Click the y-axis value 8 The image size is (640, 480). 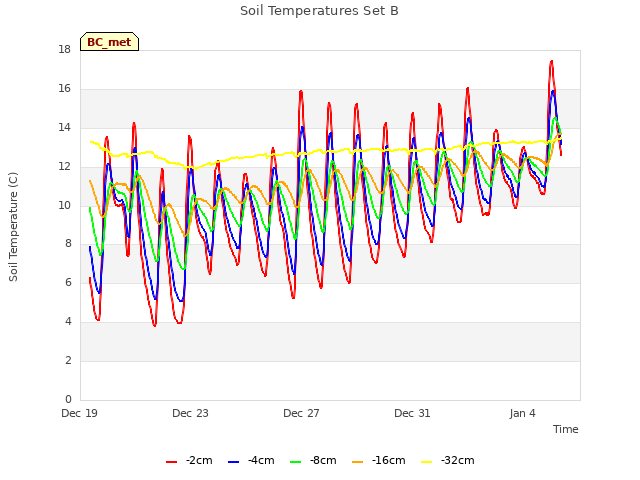[x=68, y=244]
